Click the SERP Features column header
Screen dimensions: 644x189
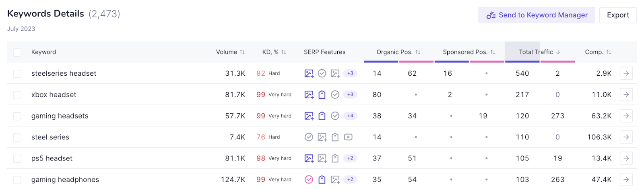pyautogui.click(x=324, y=52)
